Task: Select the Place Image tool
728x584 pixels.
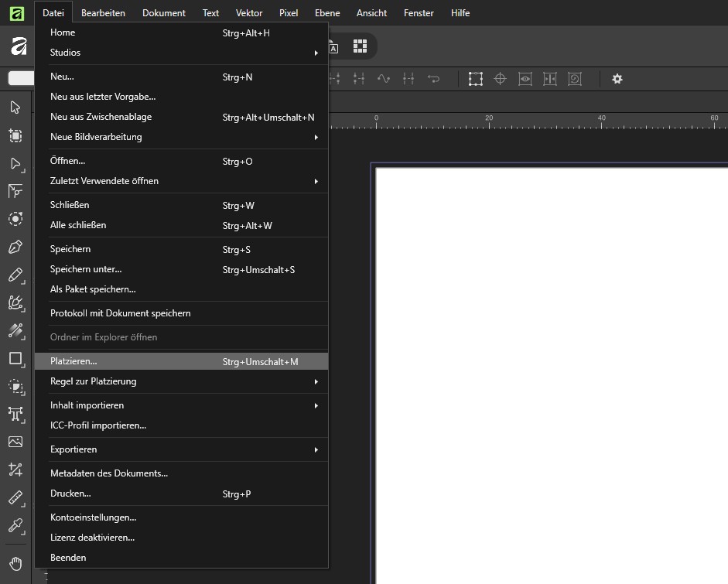Action: pyautogui.click(x=15, y=442)
